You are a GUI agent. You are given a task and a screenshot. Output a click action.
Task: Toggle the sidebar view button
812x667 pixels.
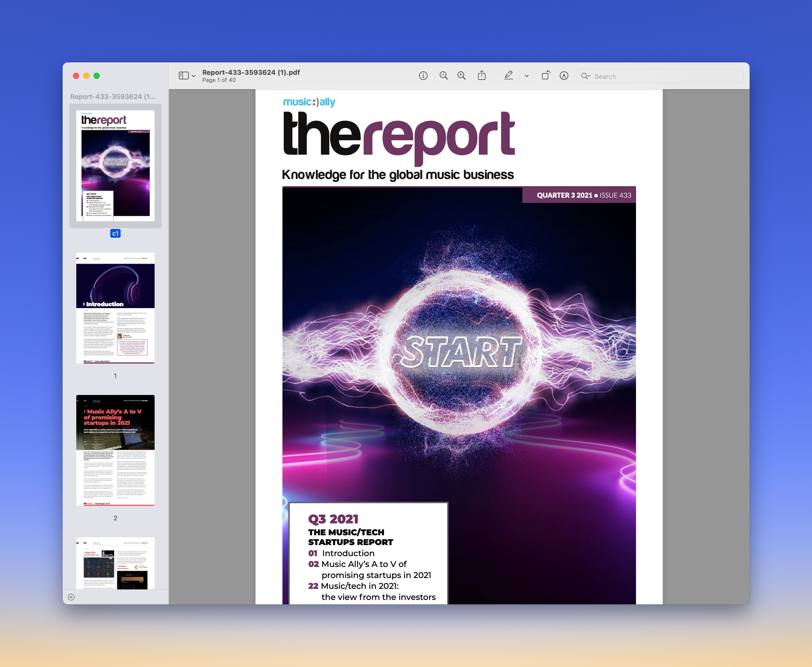point(183,76)
